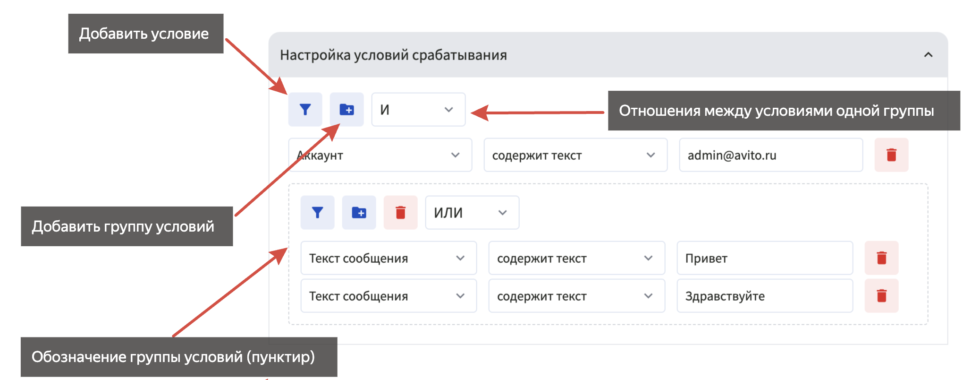Focus the Привет value text field

point(765,258)
